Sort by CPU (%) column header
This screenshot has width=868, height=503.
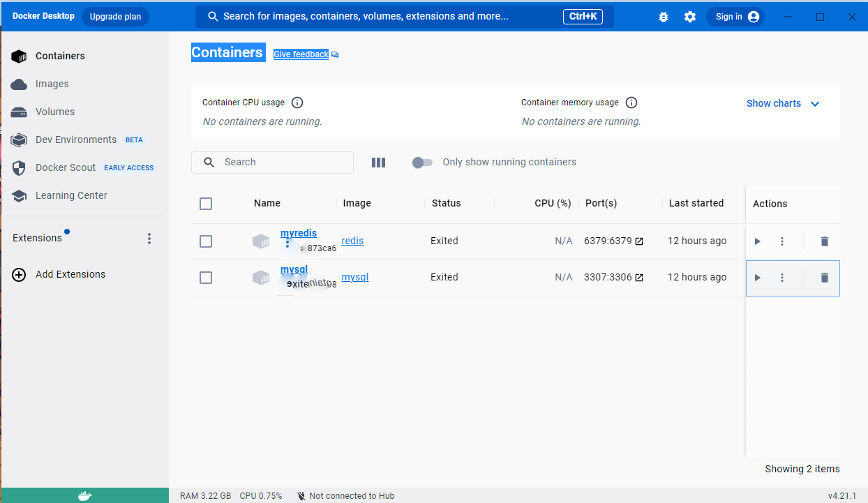tap(553, 203)
